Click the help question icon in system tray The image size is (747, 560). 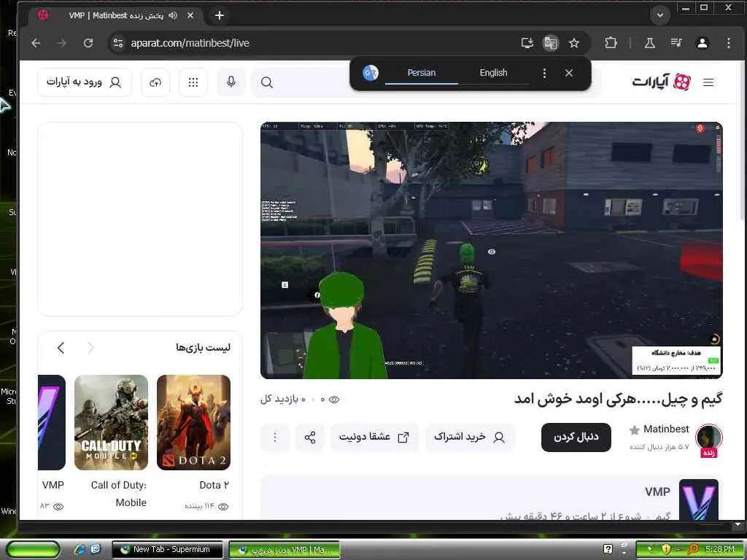[608, 549]
